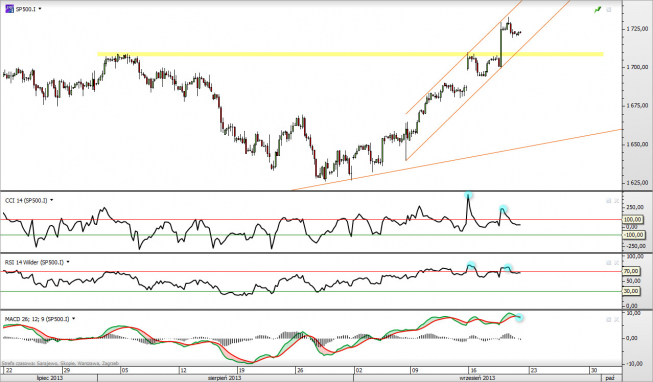Click the 50,00 RSI axis label

click(632, 281)
